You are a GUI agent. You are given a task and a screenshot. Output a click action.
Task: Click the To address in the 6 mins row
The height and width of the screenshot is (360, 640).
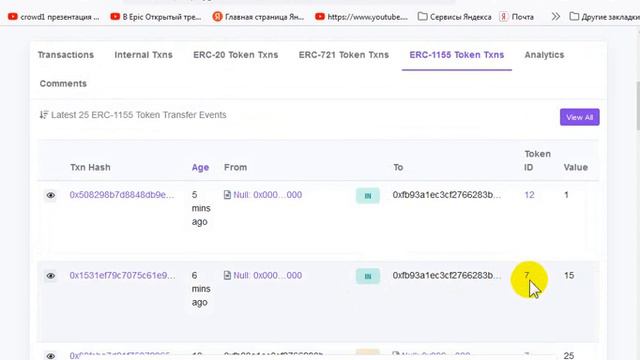pos(447,276)
